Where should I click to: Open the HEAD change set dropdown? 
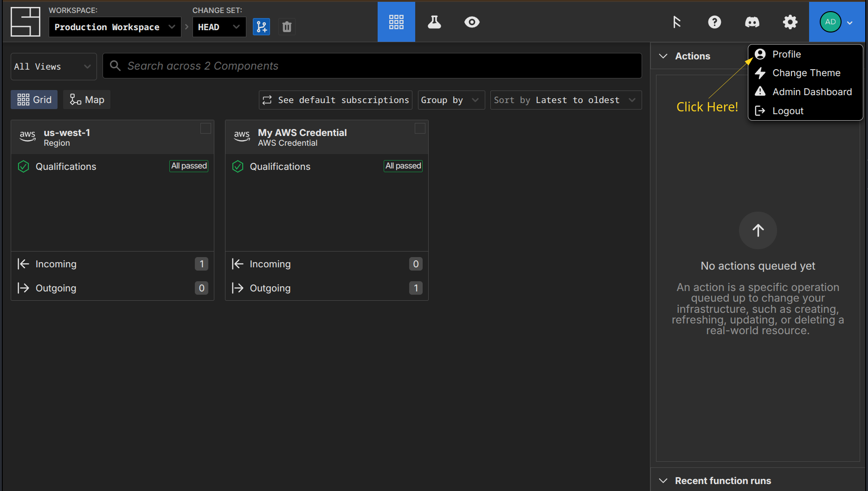pos(219,27)
